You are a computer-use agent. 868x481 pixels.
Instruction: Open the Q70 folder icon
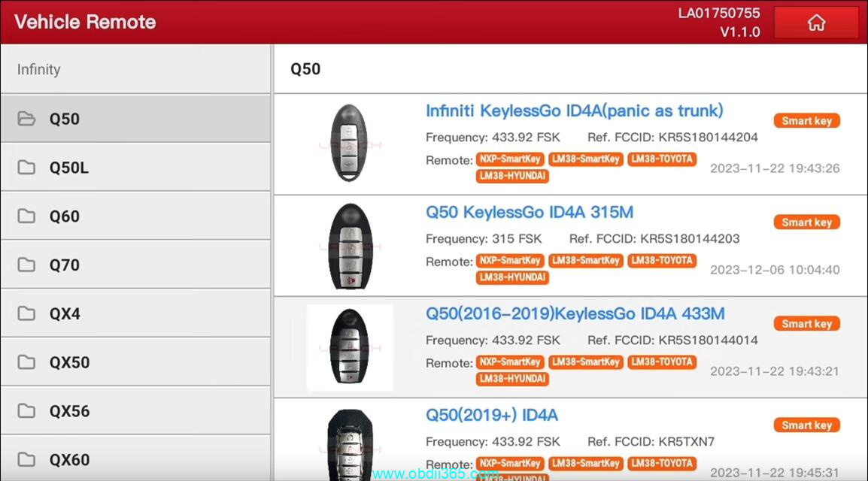pos(26,265)
